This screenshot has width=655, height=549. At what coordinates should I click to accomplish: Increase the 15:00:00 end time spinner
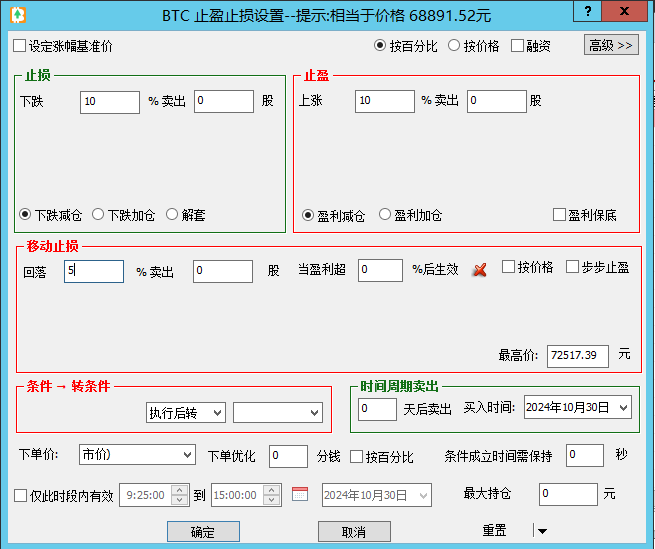[x=272, y=490]
